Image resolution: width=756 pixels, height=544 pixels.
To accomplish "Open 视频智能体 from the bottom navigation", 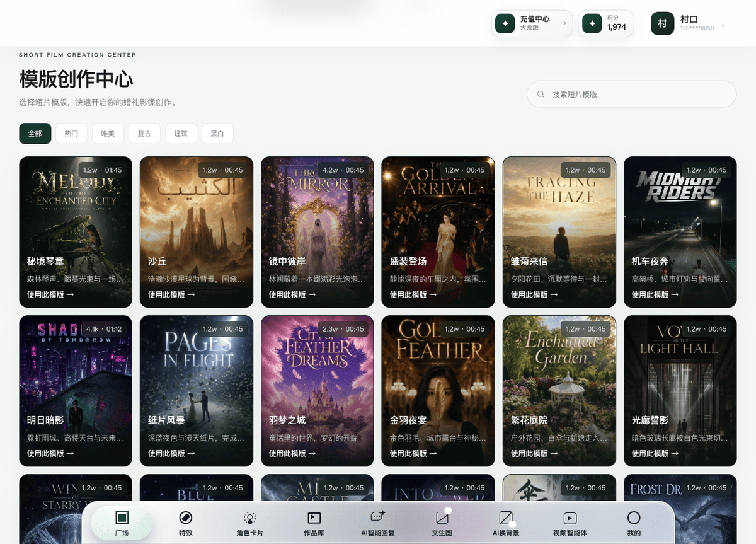I will tap(570, 518).
